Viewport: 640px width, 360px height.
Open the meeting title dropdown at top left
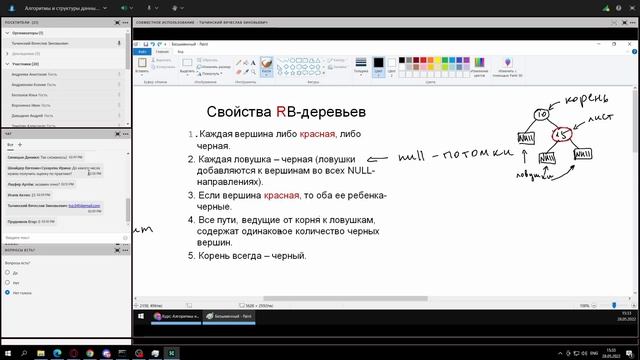[105, 8]
